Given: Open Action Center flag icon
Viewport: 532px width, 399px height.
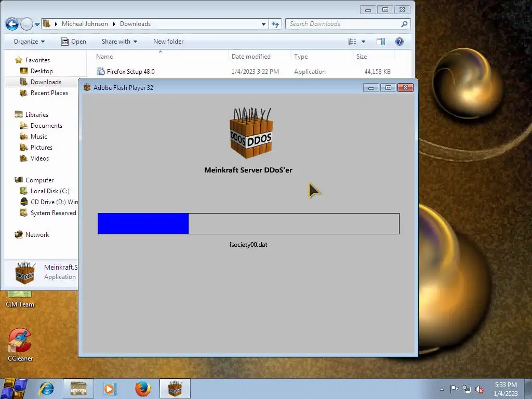Looking at the screenshot, I should pos(454,389).
